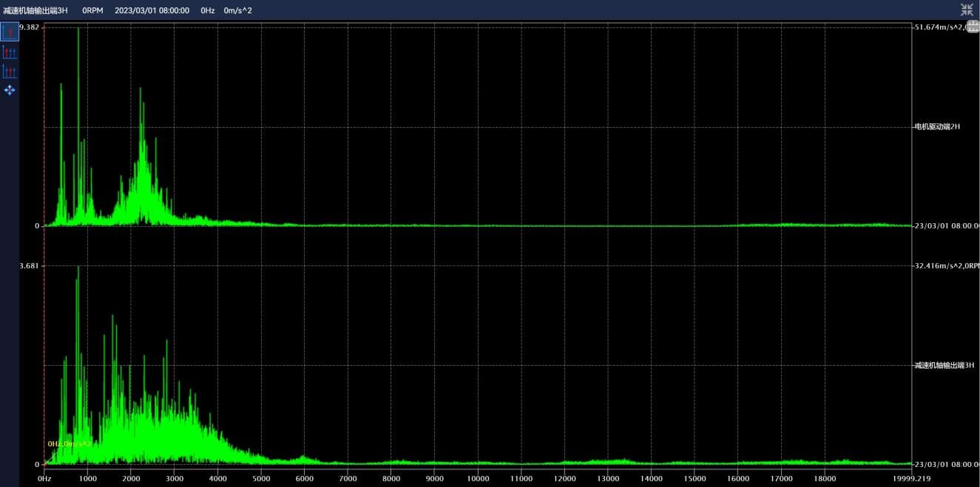Click the 0RPM readout in header
The height and width of the screenshot is (487, 980).
(x=92, y=11)
